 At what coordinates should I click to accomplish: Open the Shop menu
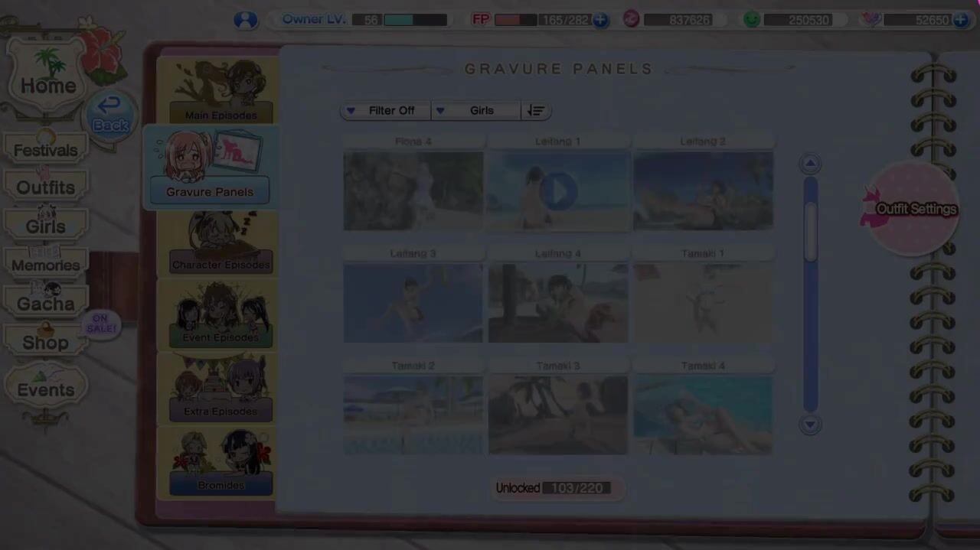pyautogui.click(x=46, y=341)
